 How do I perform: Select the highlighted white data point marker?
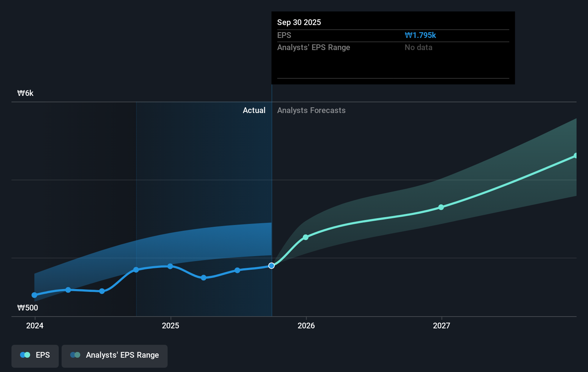pyautogui.click(x=271, y=265)
